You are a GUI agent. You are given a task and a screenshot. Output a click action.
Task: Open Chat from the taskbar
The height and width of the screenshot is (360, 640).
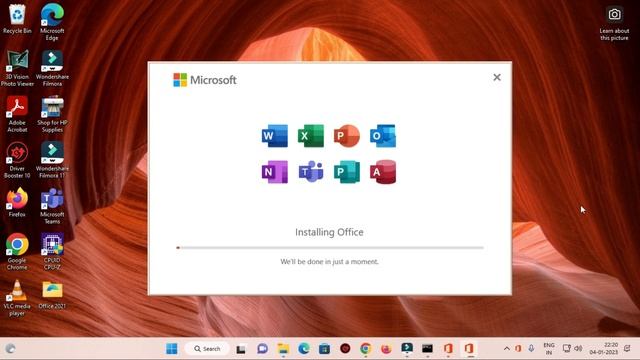pos(262,349)
